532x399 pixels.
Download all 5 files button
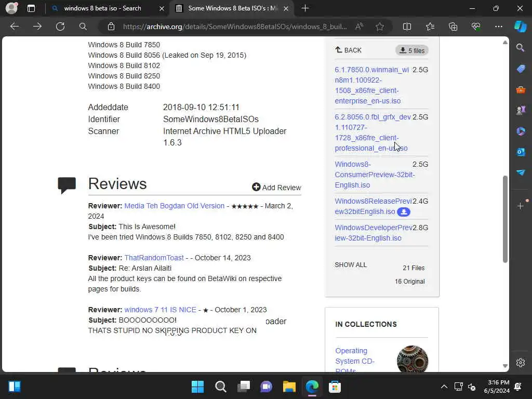point(412,50)
